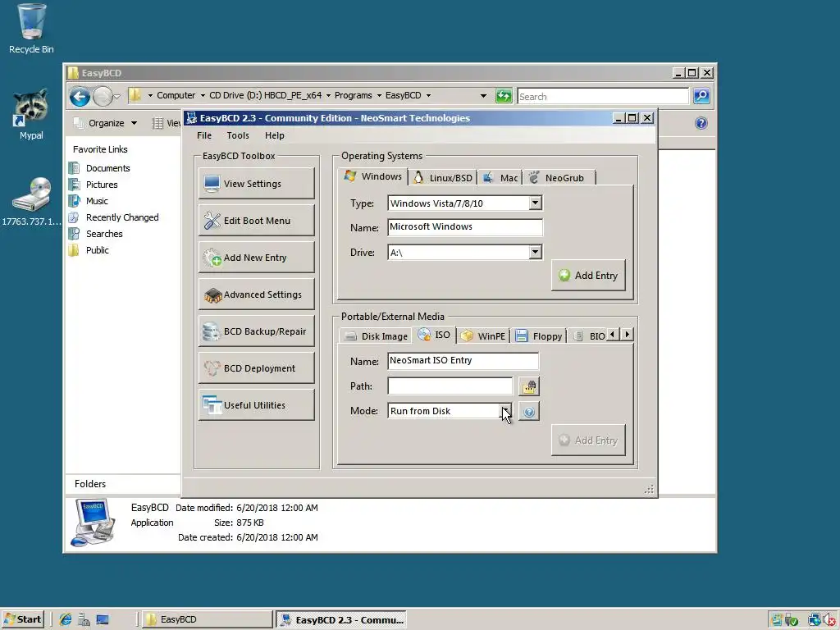This screenshot has height=630, width=840.
Task: Switch to EasyBCD folder taskbar button
Action: [206, 619]
